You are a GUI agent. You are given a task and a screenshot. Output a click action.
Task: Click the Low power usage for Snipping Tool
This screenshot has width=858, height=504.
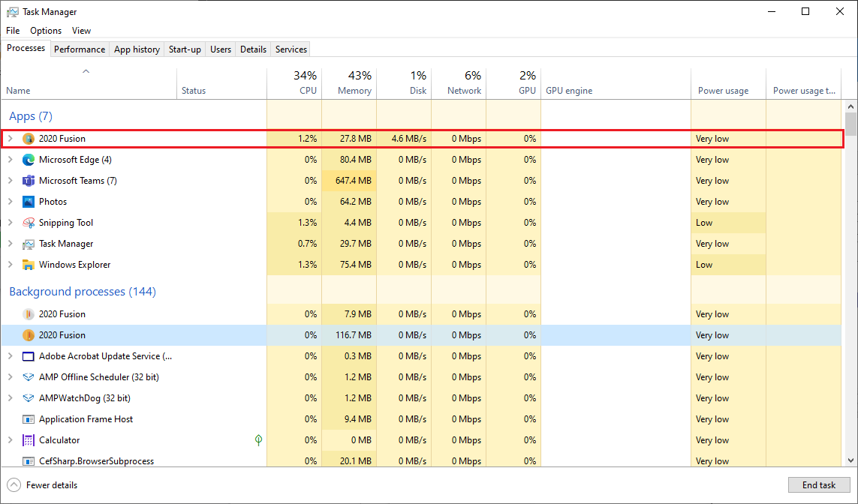coord(728,223)
